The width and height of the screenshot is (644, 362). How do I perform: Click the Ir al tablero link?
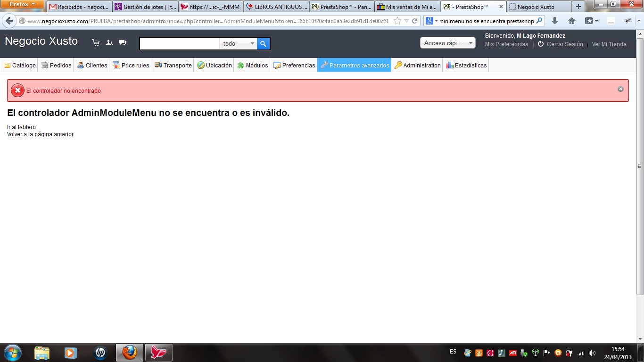pos(21,127)
